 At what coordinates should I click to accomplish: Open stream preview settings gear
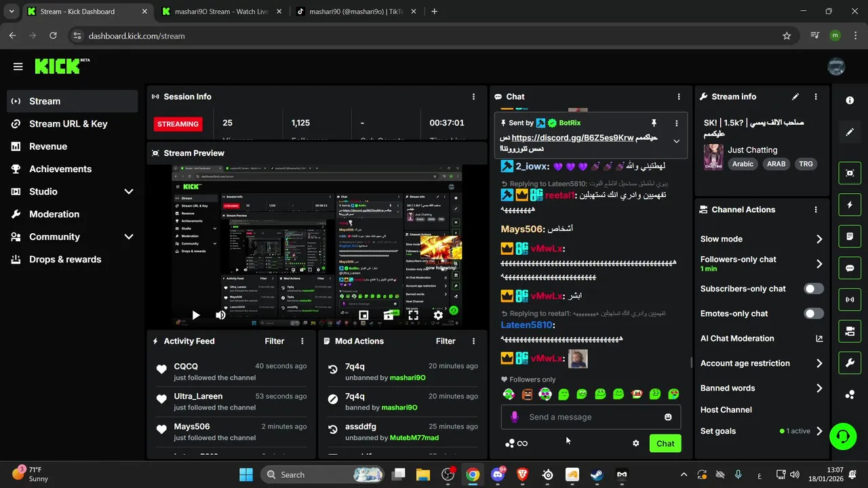(438, 315)
